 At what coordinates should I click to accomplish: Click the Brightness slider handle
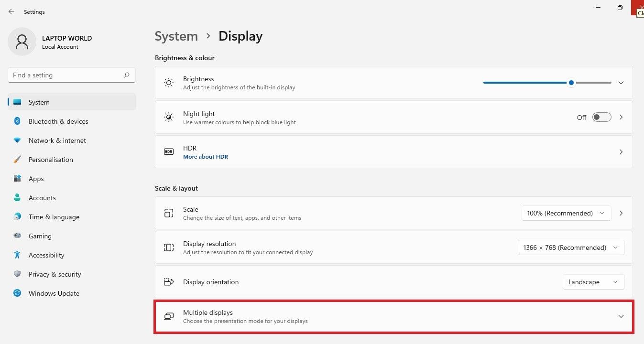point(571,83)
